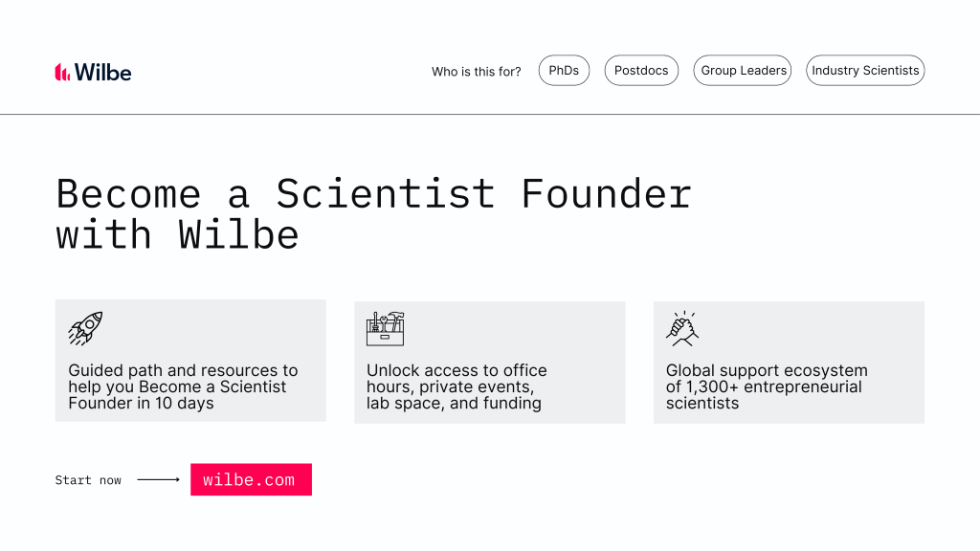Image resolution: width=980 pixels, height=551 pixels.
Task: Click the arrow next to Start now
Action: (158, 480)
